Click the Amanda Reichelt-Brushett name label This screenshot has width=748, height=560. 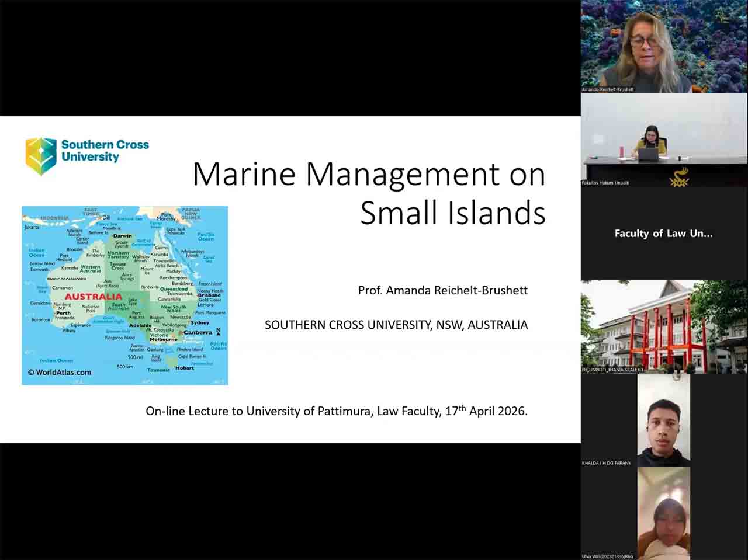608,89
